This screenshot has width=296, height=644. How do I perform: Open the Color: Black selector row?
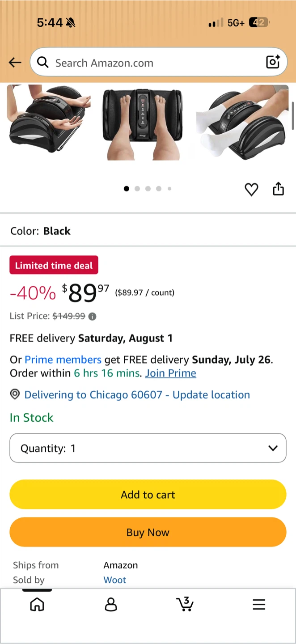pyautogui.click(x=148, y=231)
